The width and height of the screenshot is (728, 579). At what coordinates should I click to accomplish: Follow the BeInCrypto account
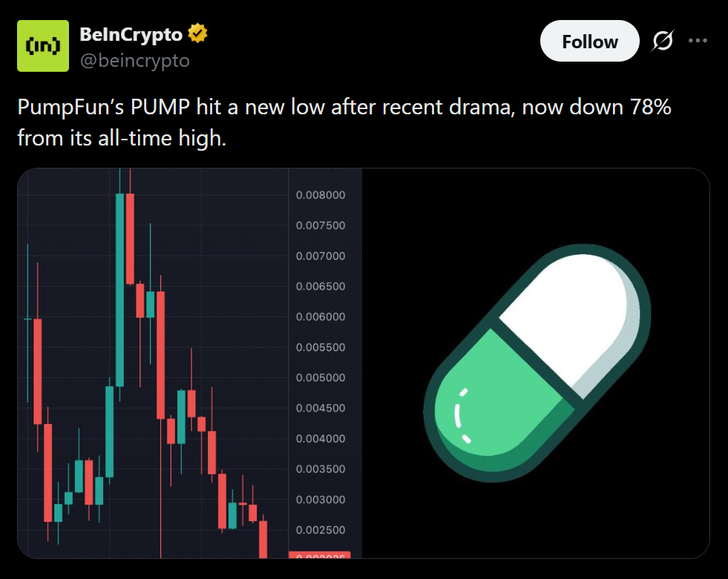click(x=589, y=42)
